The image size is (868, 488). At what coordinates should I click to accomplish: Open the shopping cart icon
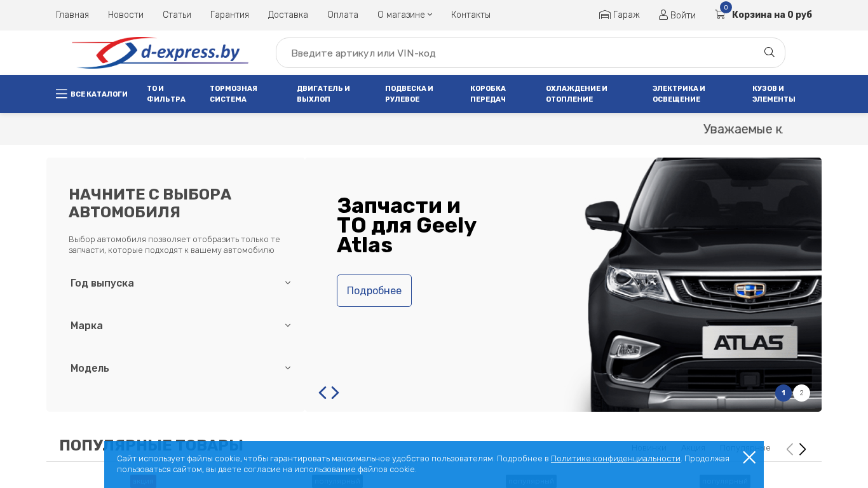(x=720, y=15)
